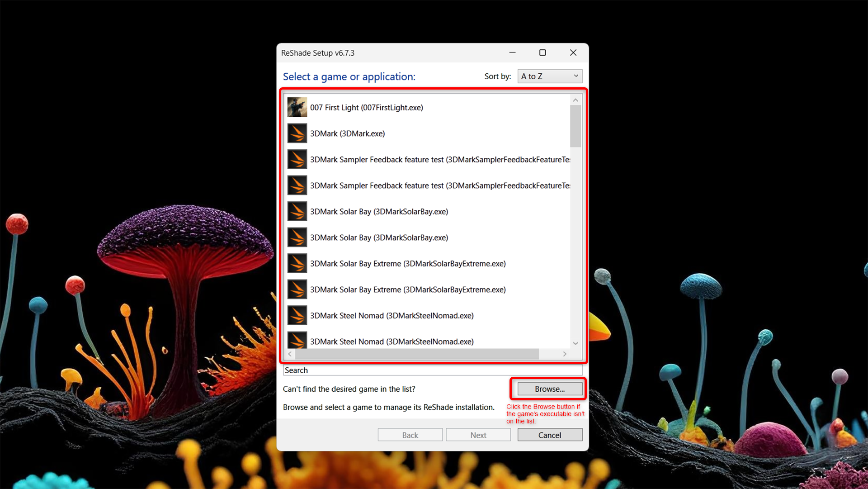The width and height of the screenshot is (868, 489).
Task: Click the 007 First Light game icon
Action: click(x=297, y=107)
